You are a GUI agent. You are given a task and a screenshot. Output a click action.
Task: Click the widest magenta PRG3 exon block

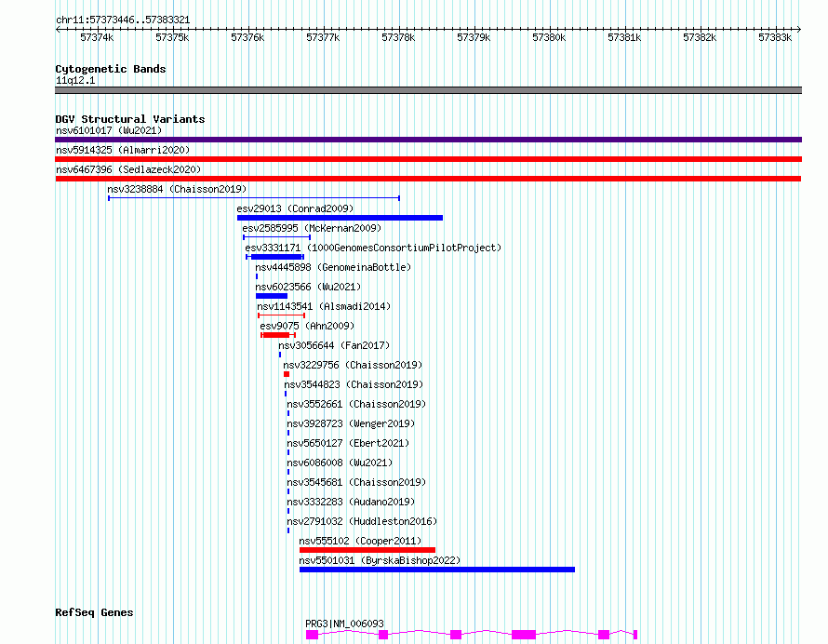[524, 635]
